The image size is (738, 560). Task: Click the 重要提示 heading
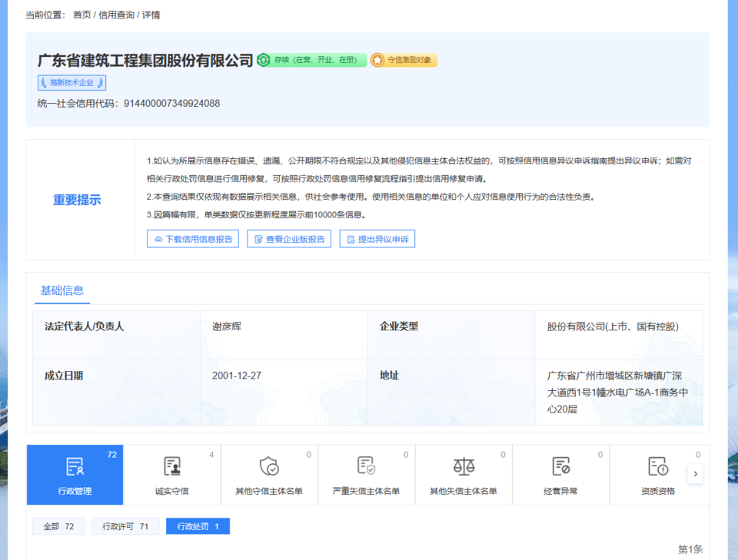[77, 200]
